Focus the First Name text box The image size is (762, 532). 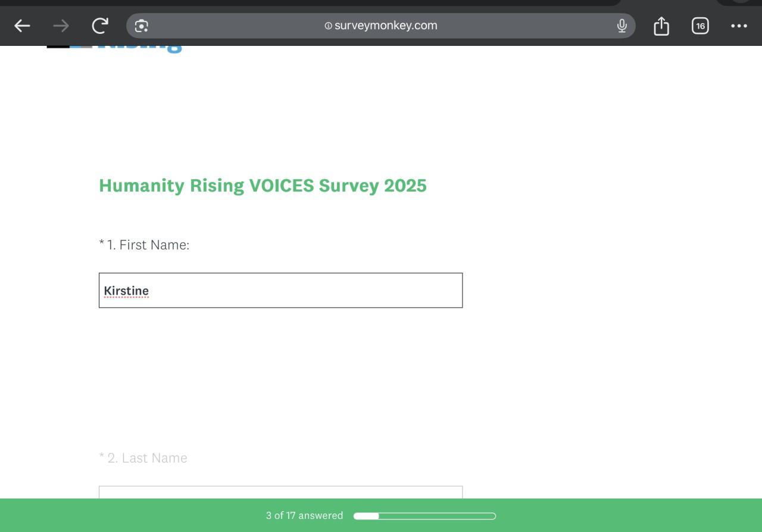(x=298, y=290)
